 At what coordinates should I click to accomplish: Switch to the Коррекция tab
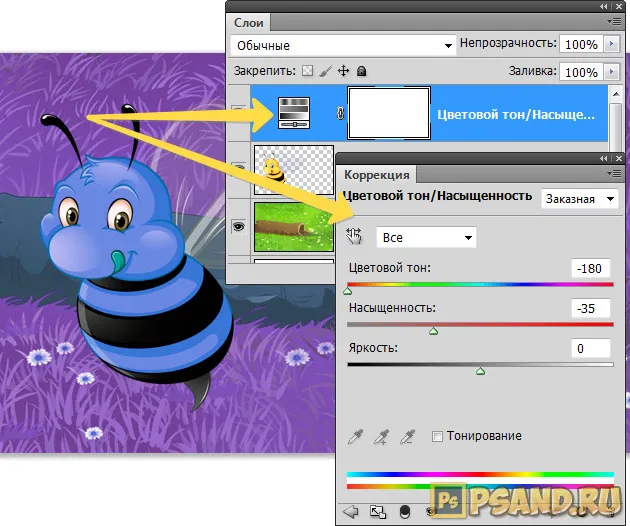pyautogui.click(x=376, y=175)
